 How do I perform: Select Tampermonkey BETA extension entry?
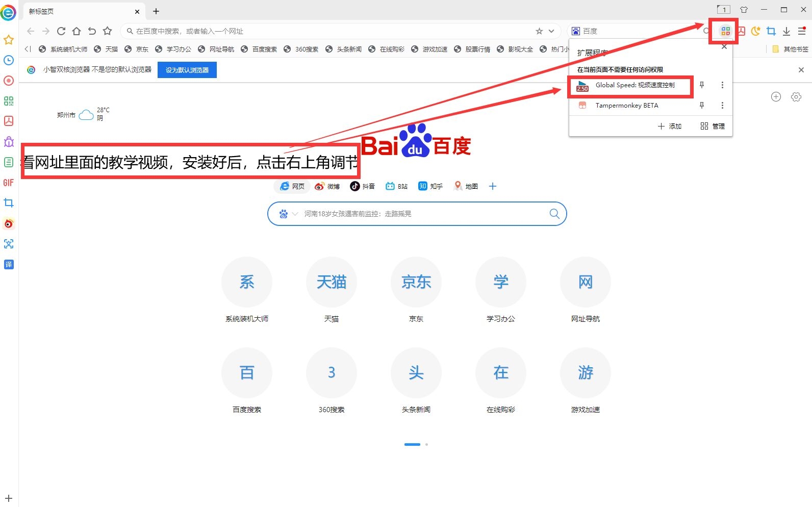[x=630, y=106]
